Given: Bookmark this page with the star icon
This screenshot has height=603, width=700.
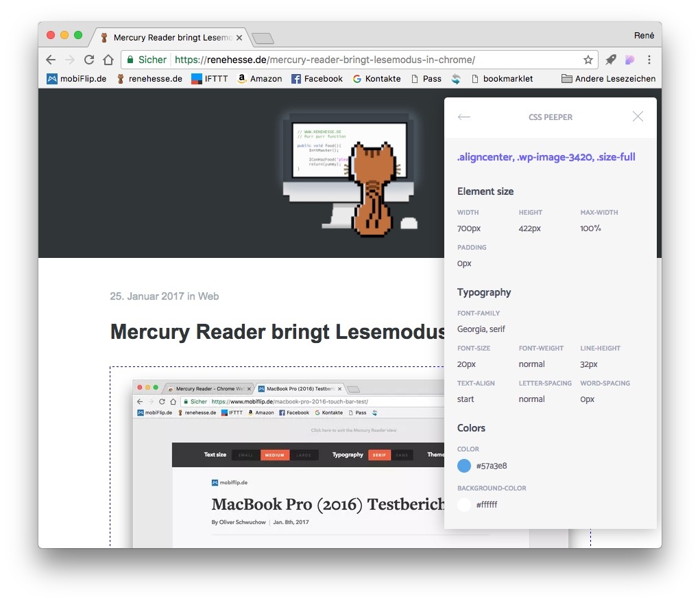Looking at the screenshot, I should pos(588,60).
